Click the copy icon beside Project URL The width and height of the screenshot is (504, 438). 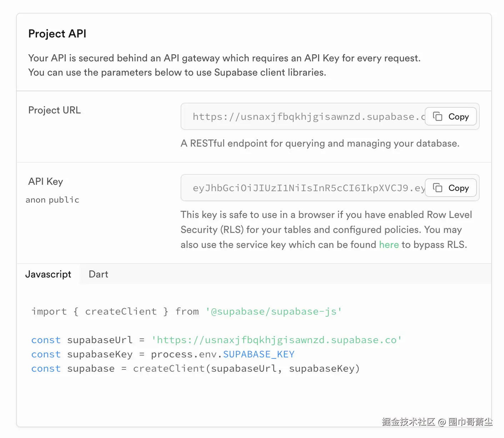[438, 117]
